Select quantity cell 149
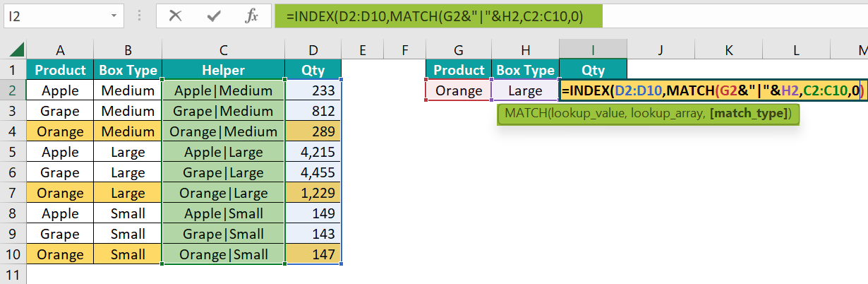Screen dimensions: 868x284 pyautogui.click(x=313, y=213)
